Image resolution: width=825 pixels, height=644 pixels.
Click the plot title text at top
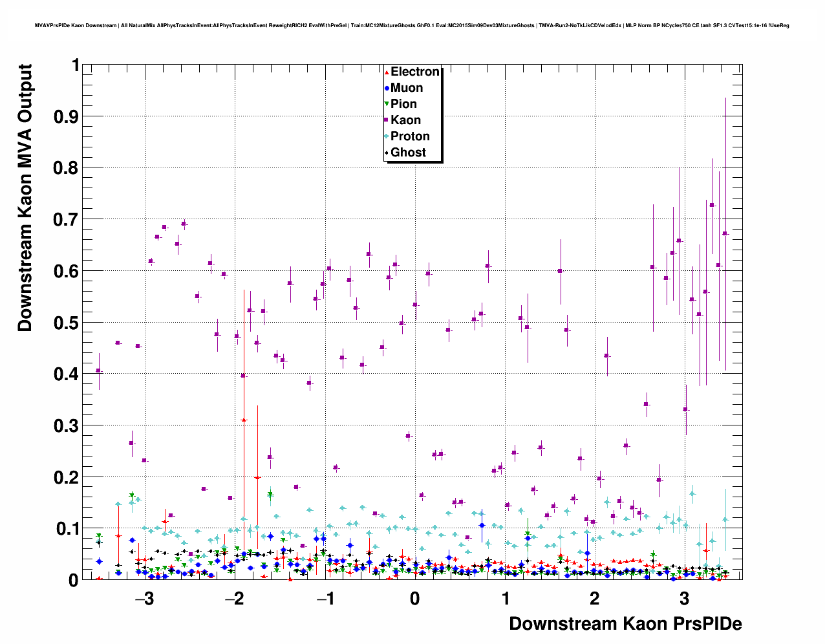[x=412, y=26]
